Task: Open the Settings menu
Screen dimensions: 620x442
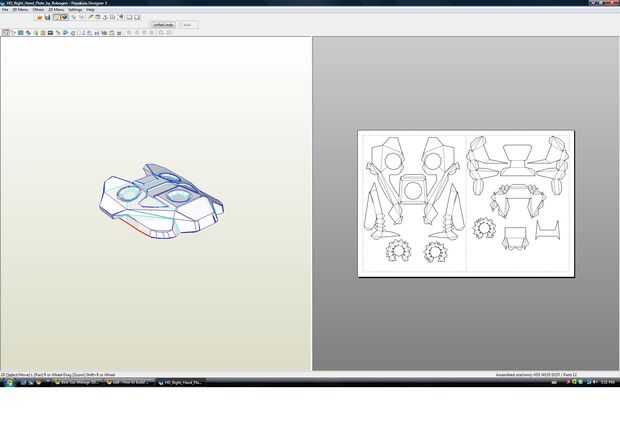Action: click(75, 9)
